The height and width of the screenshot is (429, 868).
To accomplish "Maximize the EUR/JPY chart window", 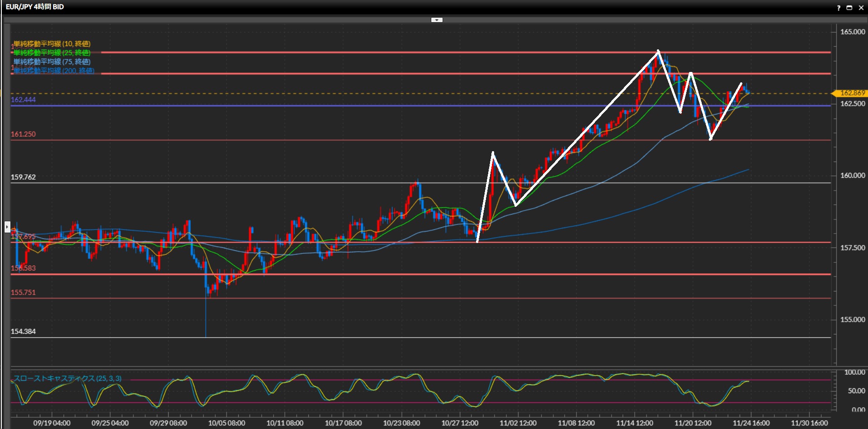I will click(849, 8).
